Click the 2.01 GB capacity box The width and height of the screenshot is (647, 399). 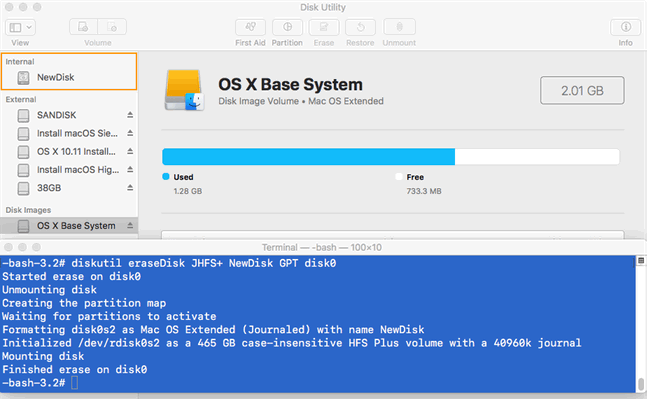coord(582,90)
